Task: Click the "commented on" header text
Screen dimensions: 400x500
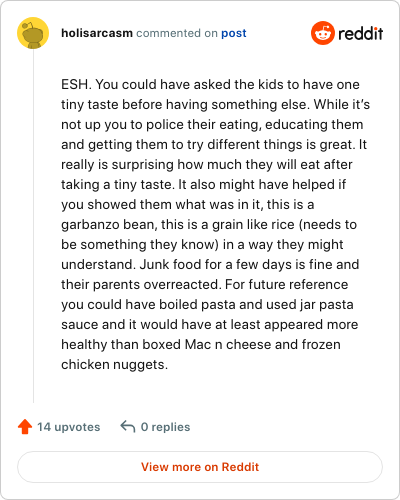Action: 177,33
